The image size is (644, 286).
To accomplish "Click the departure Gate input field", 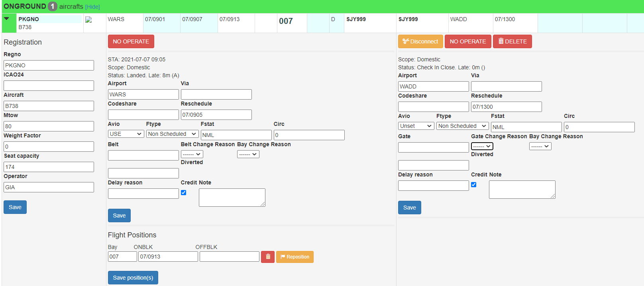I will tap(433, 147).
